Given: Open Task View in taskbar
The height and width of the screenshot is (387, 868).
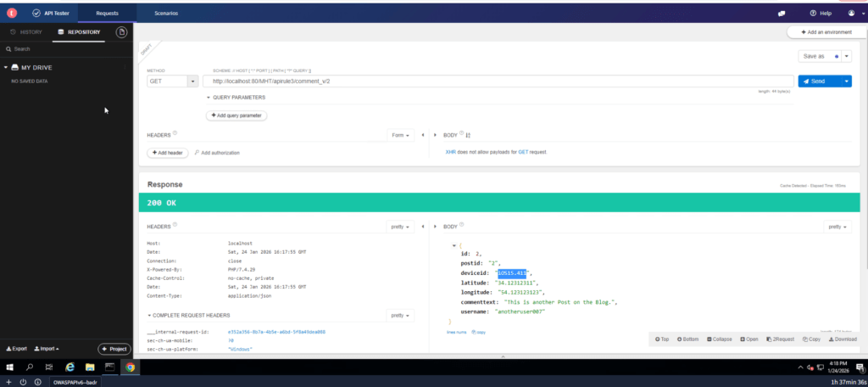Looking at the screenshot, I should [x=49, y=367].
